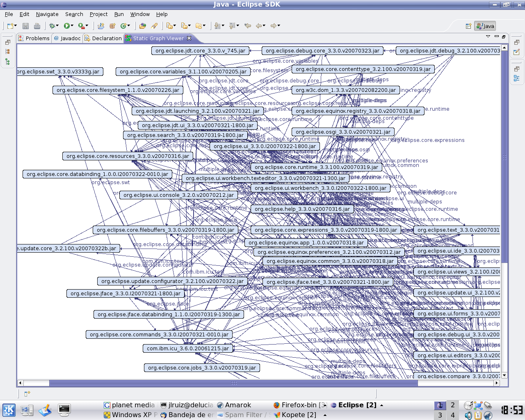Select the org.eclipse.core.runtime jar graph node

pyautogui.click(x=316, y=167)
